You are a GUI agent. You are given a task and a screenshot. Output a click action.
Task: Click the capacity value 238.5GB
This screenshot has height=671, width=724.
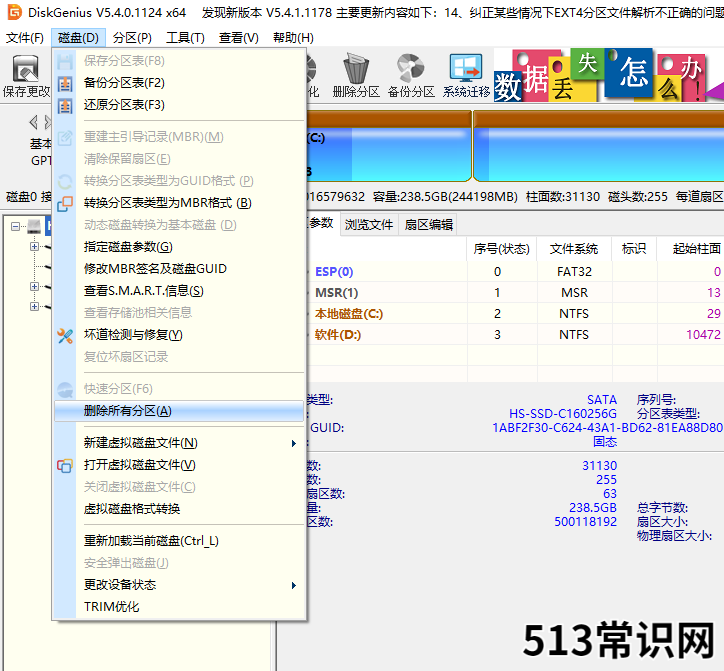click(592, 508)
